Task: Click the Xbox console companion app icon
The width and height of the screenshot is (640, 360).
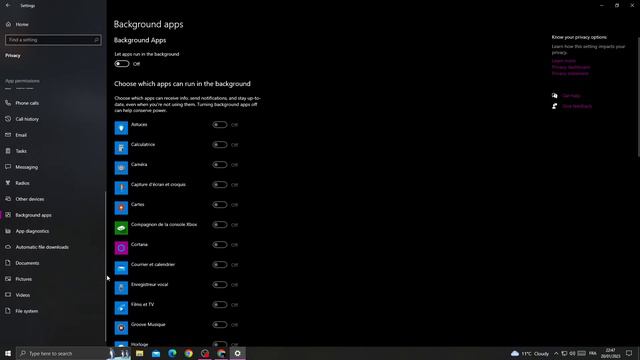Action: pyautogui.click(x=121, y=228)
